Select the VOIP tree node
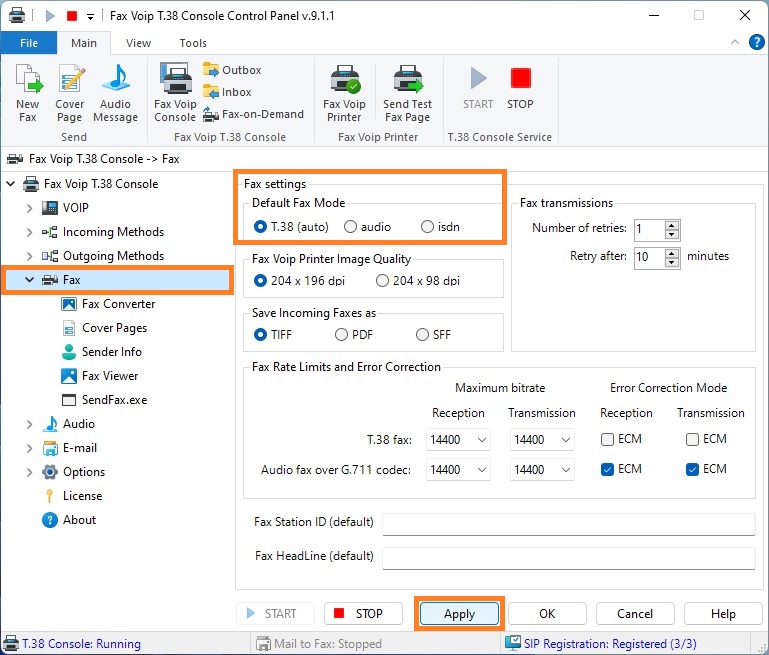Viewport: 769px width, 655px height. point(65,208)
